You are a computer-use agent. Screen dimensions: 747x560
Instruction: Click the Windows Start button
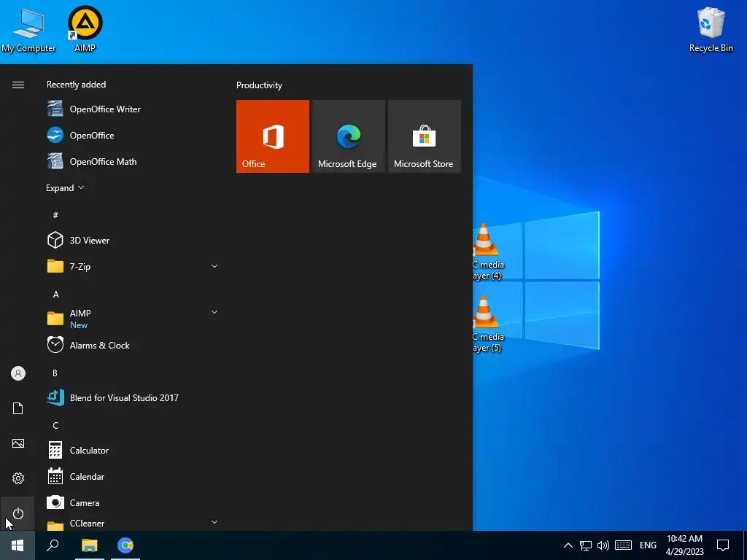coord(18,545)
